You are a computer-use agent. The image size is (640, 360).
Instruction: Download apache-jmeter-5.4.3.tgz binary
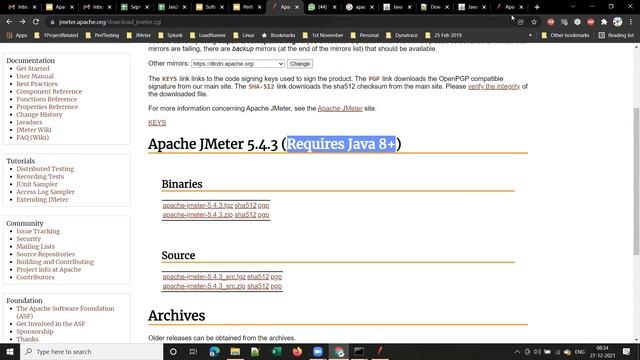coord(198,205)
